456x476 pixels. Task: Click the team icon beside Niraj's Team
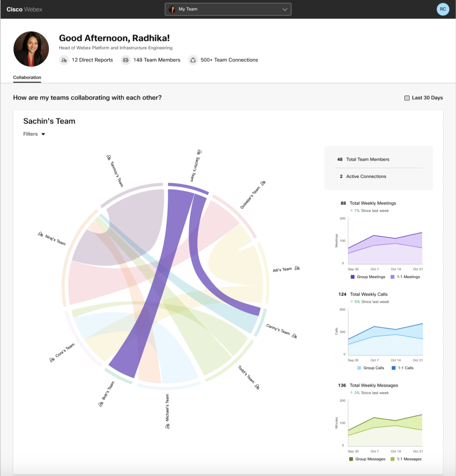pyautogui.click(x=41, y=234)
